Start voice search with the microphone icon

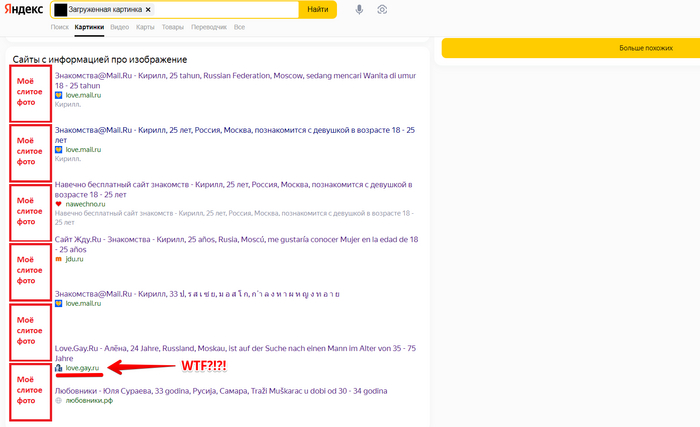coord(359,9)
